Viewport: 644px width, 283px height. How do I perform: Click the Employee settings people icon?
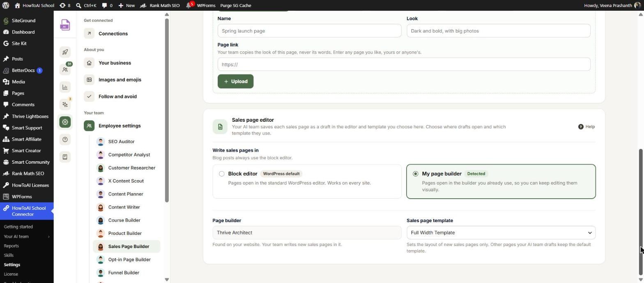click(x=89, y=126)
